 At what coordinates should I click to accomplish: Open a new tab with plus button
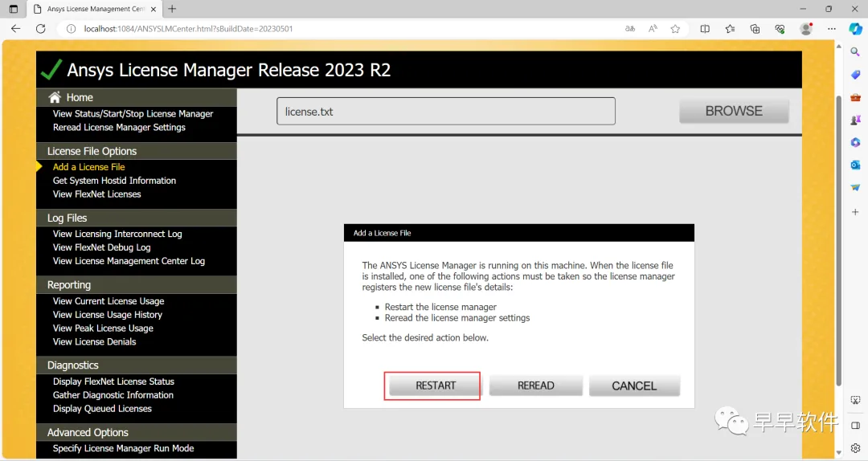pos(172,9)
